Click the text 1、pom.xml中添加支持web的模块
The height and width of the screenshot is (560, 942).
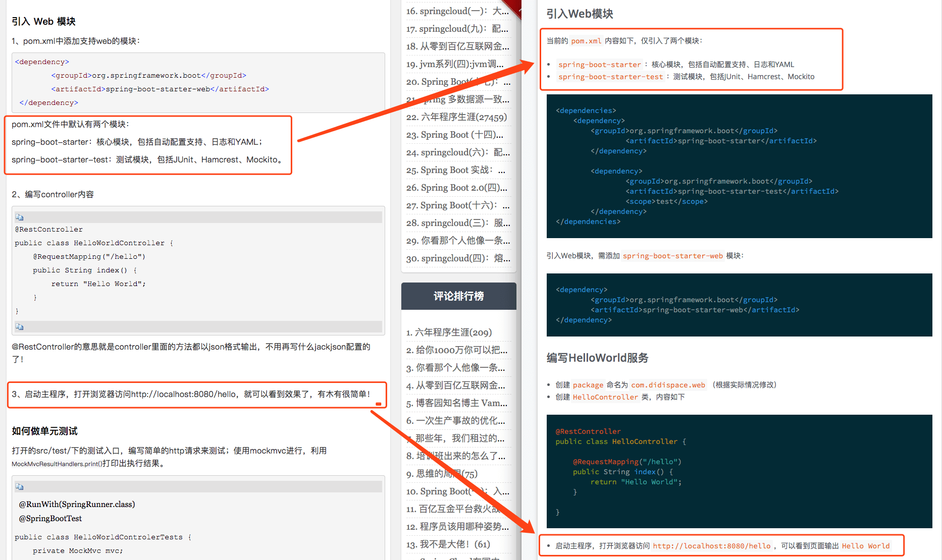coord(76,41)
